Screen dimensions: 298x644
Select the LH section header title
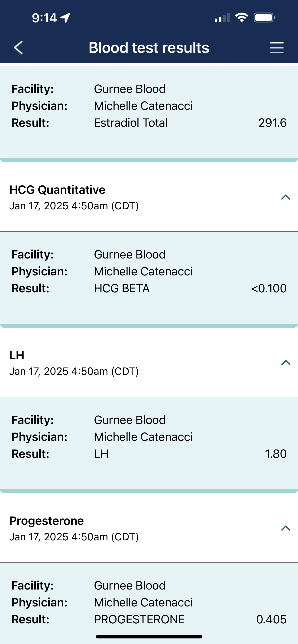pos(17,355)
